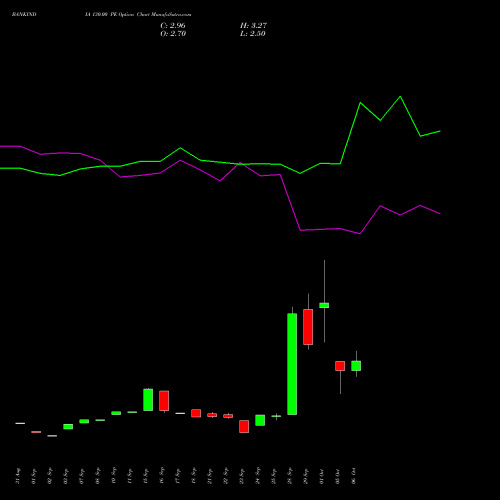This screenshot has height=500, width=500.
Task: Click the 31 Aug date label
Action: point(18,476)
